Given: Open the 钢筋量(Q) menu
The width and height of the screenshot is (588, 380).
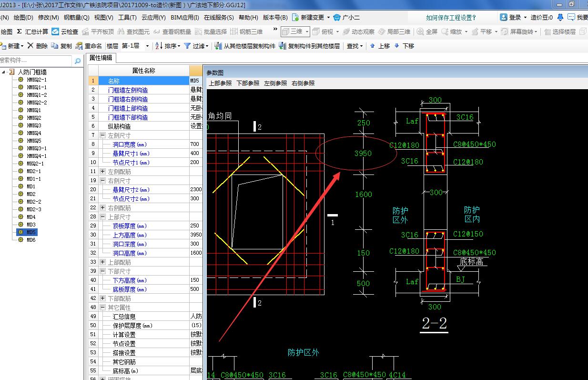Looking at the screenshot, I should [77, 17].
